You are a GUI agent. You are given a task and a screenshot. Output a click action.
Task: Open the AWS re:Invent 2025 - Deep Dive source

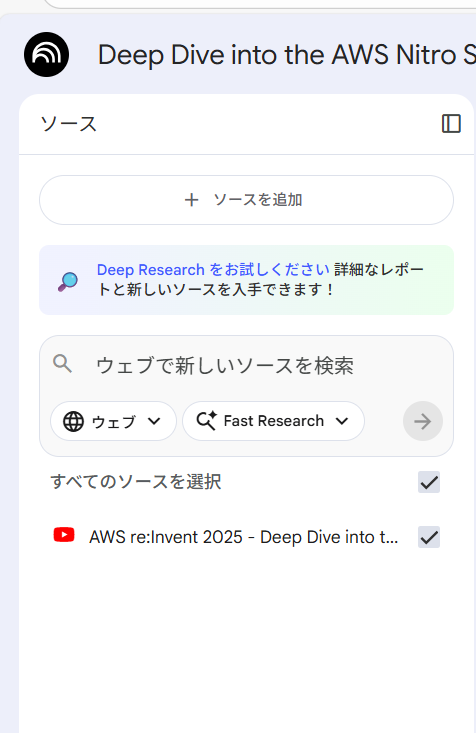point(244,537)
